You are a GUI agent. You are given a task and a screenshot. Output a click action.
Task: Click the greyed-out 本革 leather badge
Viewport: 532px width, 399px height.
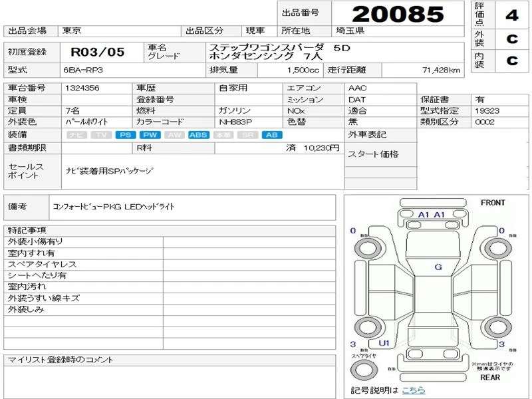point(223,135)
